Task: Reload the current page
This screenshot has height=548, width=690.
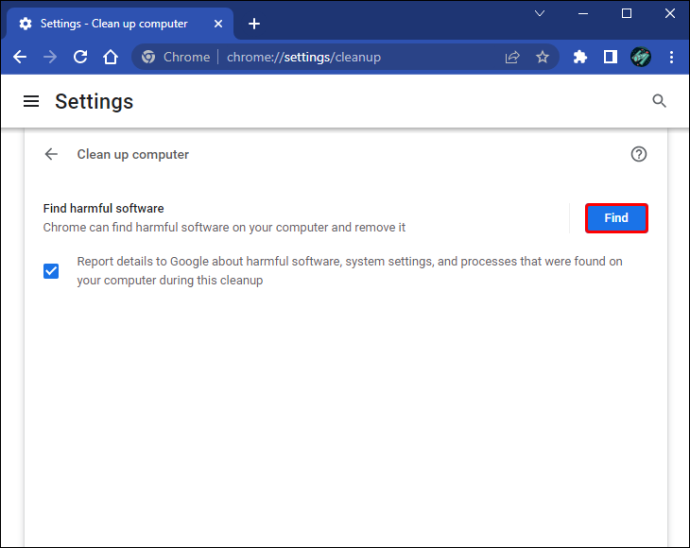Action: coord(80,57)
